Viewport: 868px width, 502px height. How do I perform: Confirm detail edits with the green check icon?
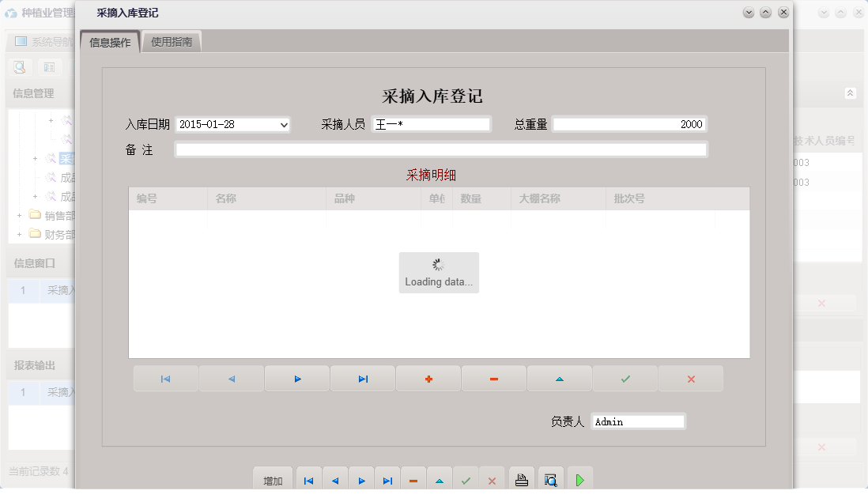tap(625, 378)
